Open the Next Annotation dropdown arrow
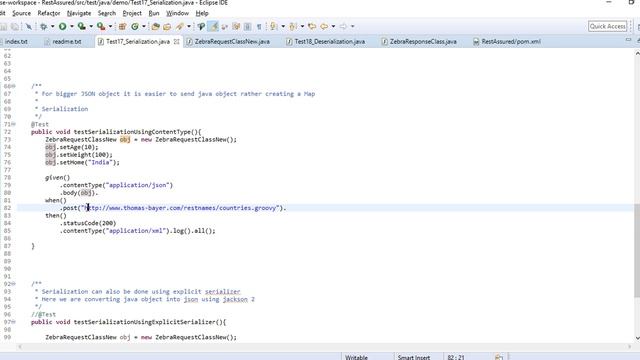Screen dimensions: 640x360 [x=283, y=27]
